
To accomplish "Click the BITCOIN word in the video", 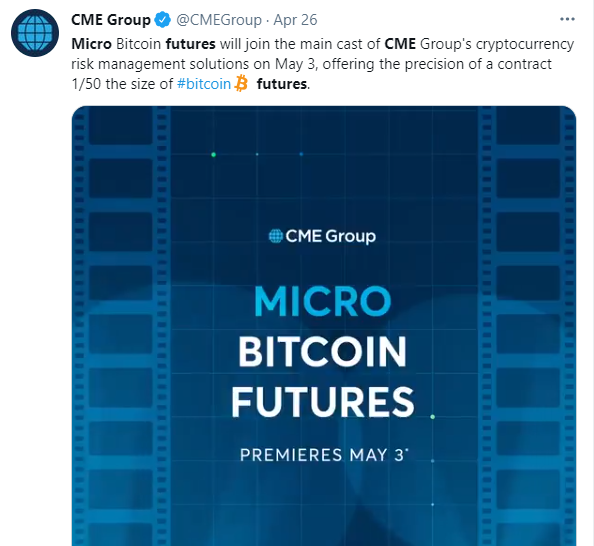I will pyautogui.click(x=322, y=351).
